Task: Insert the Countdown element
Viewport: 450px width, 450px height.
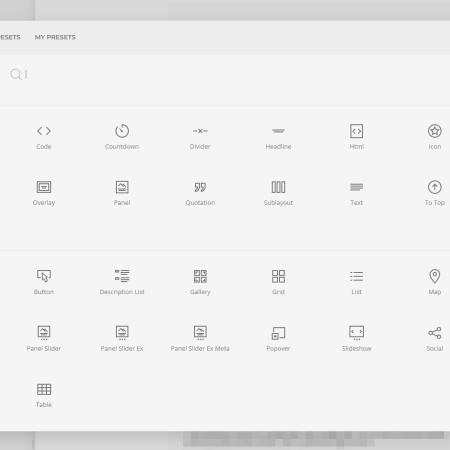Action: [x=122, y=137]
